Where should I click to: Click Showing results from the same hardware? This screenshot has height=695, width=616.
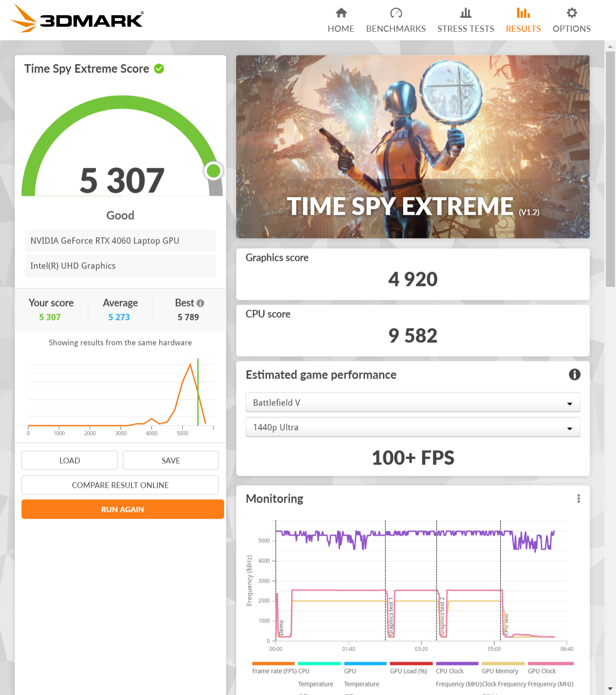click(120, 342)
